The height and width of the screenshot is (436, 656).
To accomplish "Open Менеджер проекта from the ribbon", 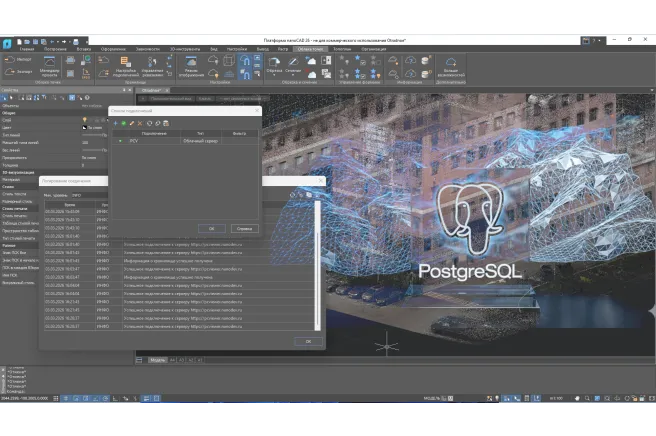I will coord(49,67).
